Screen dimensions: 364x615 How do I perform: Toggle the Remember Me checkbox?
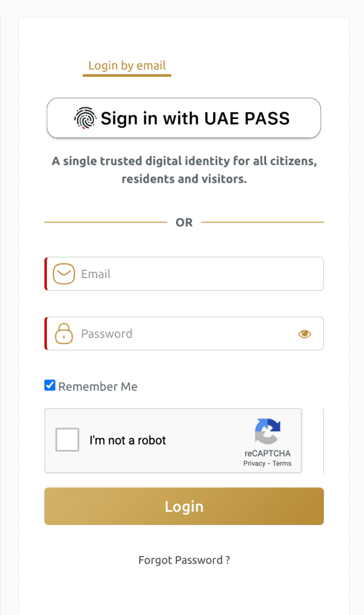tap(50, 386)
